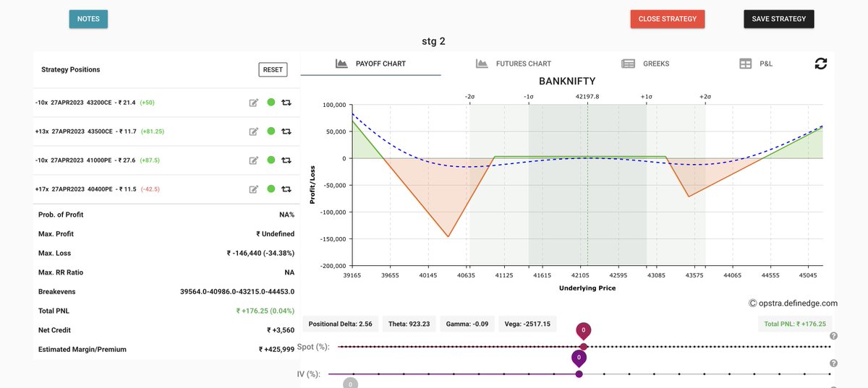The height and width of the screenshot is (388, 868).
Task: Click the 'stg 2' strategy name
Action: (x=433, y=41)
